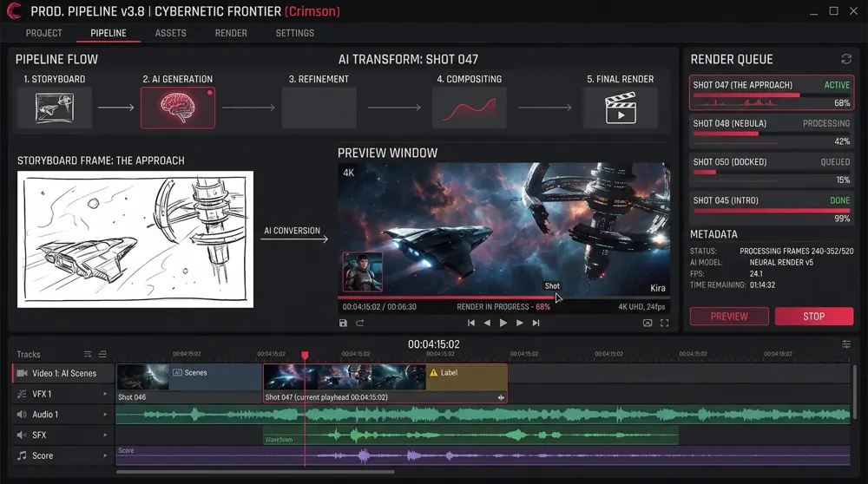Switch to the PIPELINE tab
Image resolution: width=868 pixels, height=484 pixels.
pyautogui.click(x=108, y=33)
